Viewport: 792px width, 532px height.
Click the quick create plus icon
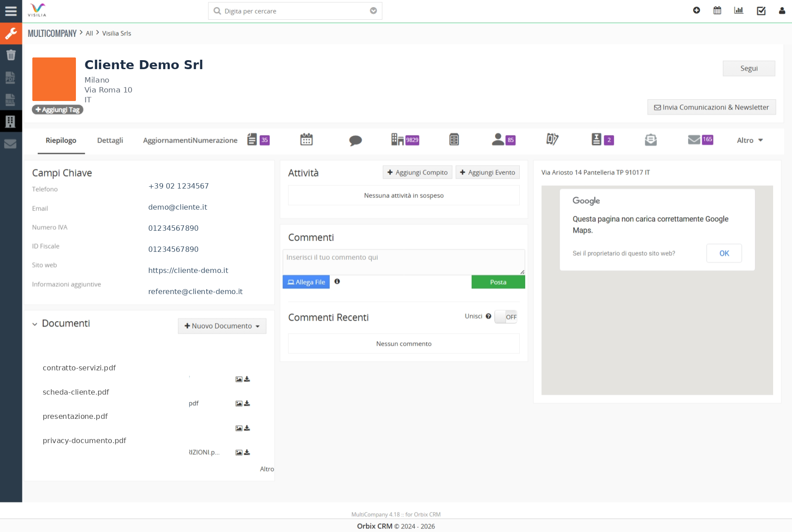point(696,10)
